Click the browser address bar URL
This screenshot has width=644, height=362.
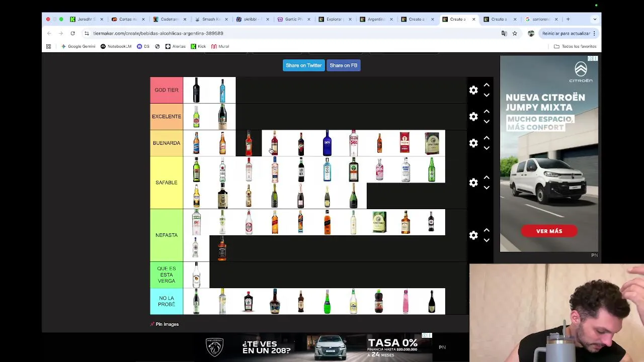tap(158, 33)
